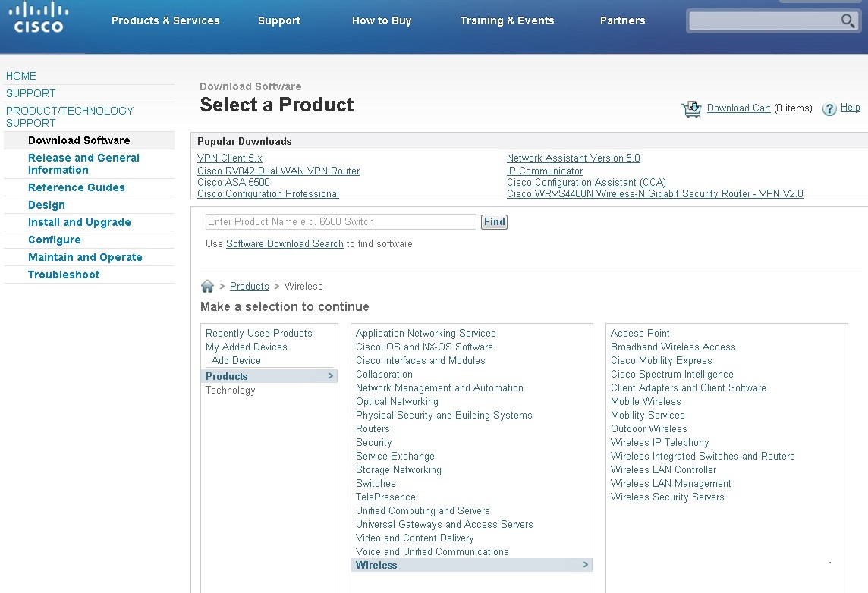Select Network Management and Automation
Screen dimensions: 868x593
439,387
